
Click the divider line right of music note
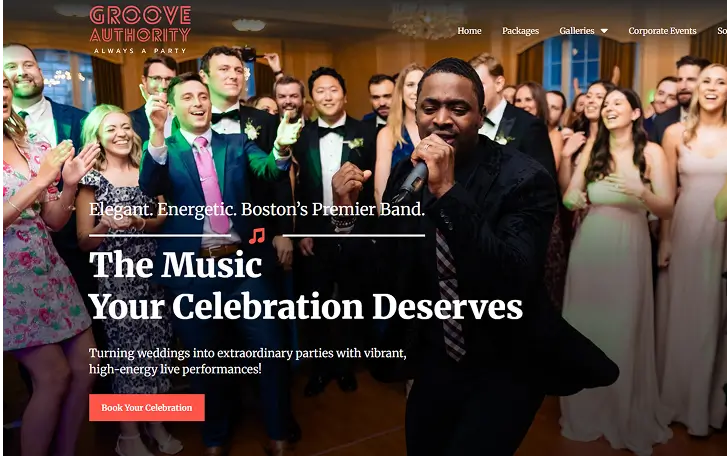pos(354,235)
